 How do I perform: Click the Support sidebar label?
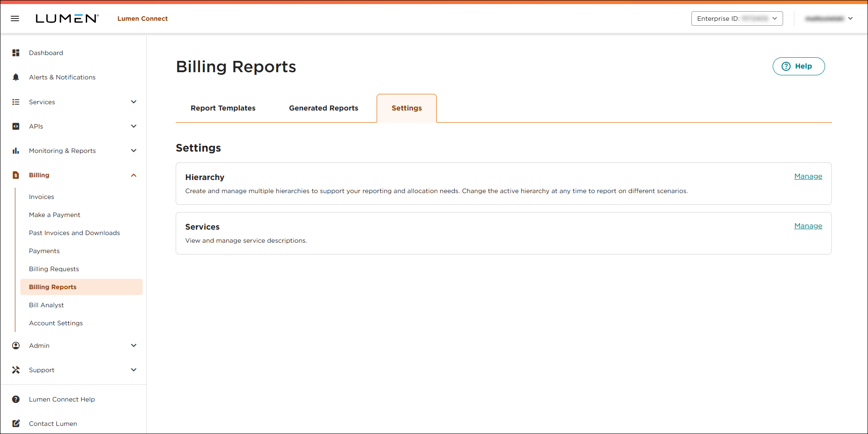click(42, 370)
